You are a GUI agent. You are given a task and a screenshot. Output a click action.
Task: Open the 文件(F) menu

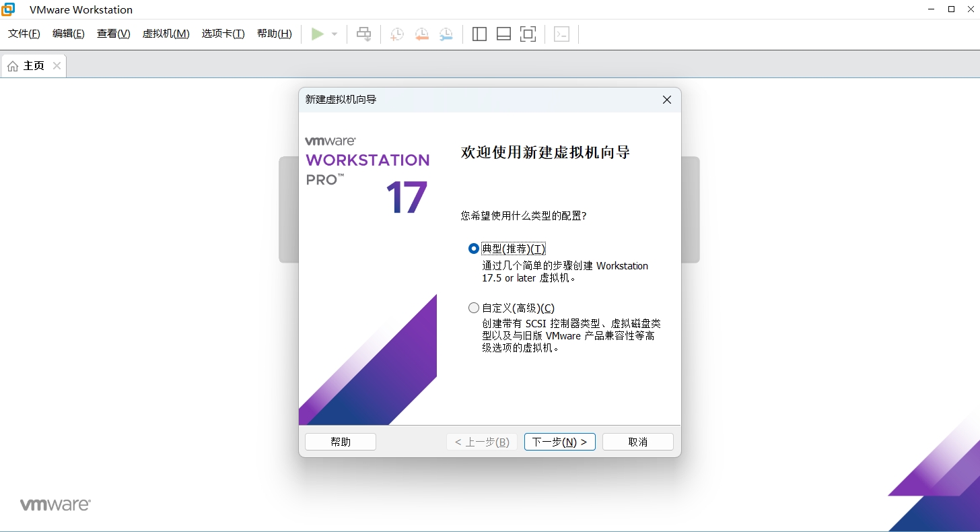pyautogui.click(x=24, y=34)
